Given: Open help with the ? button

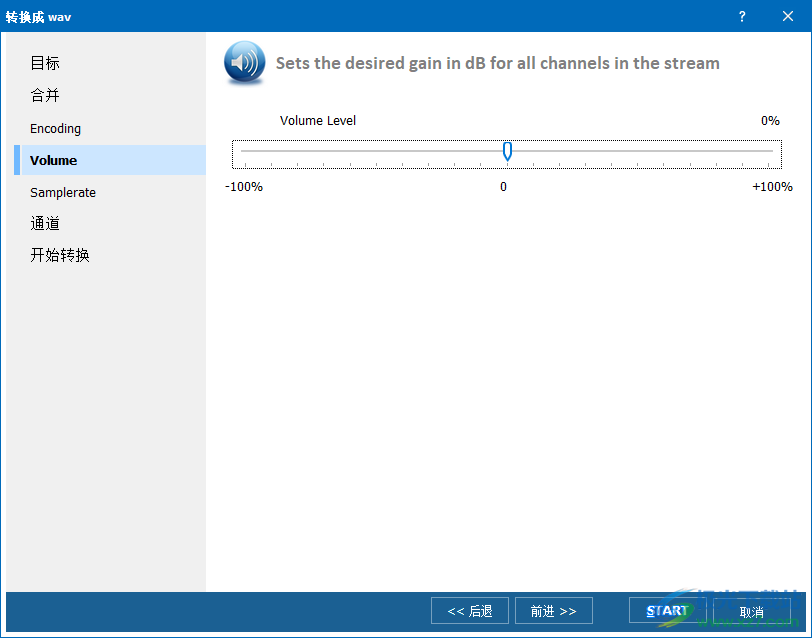Looking at the screenshot, I should [x=742, y=17].
